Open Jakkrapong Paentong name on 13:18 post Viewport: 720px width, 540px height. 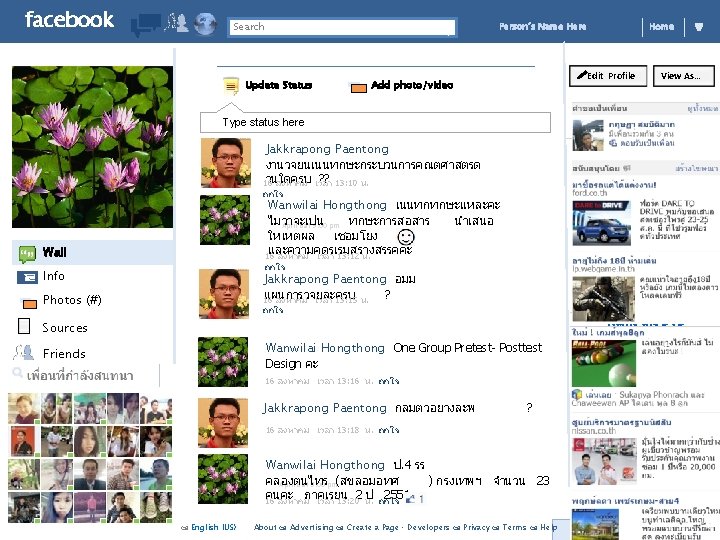[x=325, y=408]
